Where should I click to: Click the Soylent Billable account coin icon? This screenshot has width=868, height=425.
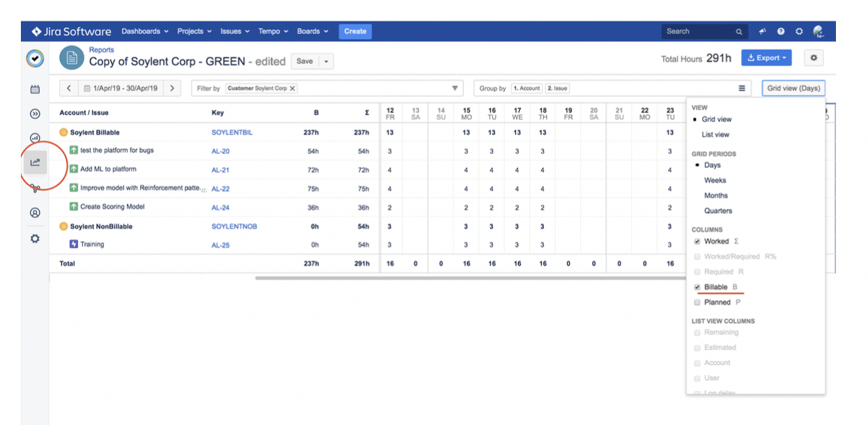63,132
